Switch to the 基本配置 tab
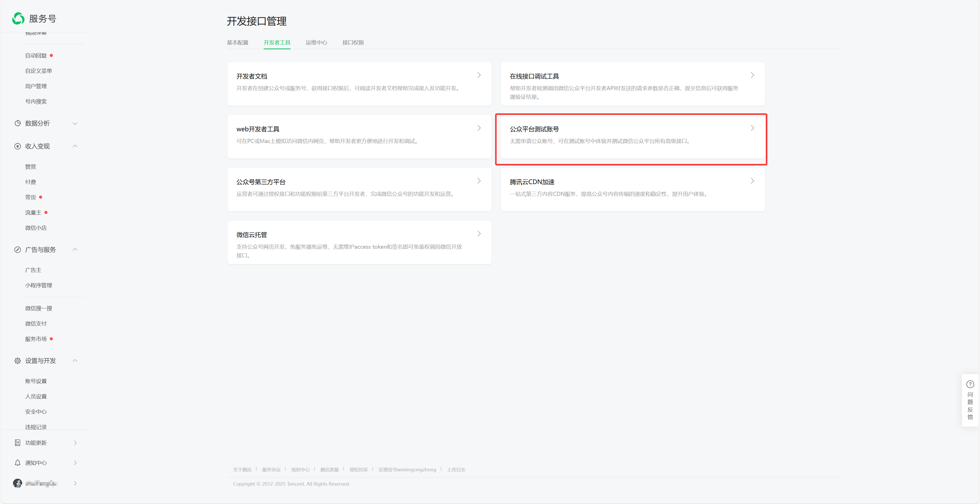This screenshot has height=504, width=980. [238, 42]
